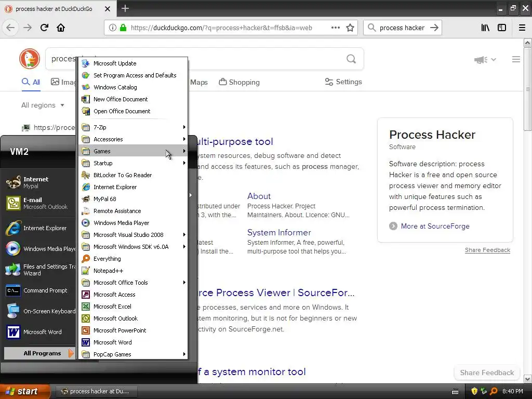The width and height of the screenshot is (532, 399).
Task: Launch Notepad++
Action: (x=133, y=271)
